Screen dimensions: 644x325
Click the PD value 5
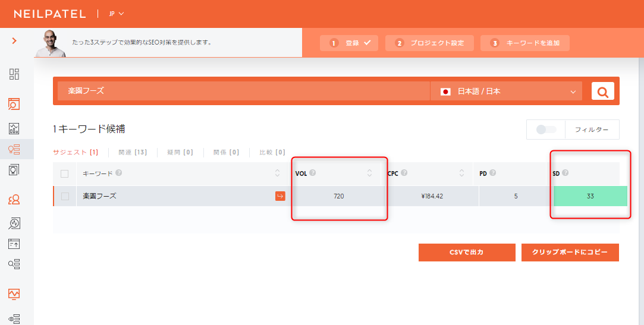(516, 196)
